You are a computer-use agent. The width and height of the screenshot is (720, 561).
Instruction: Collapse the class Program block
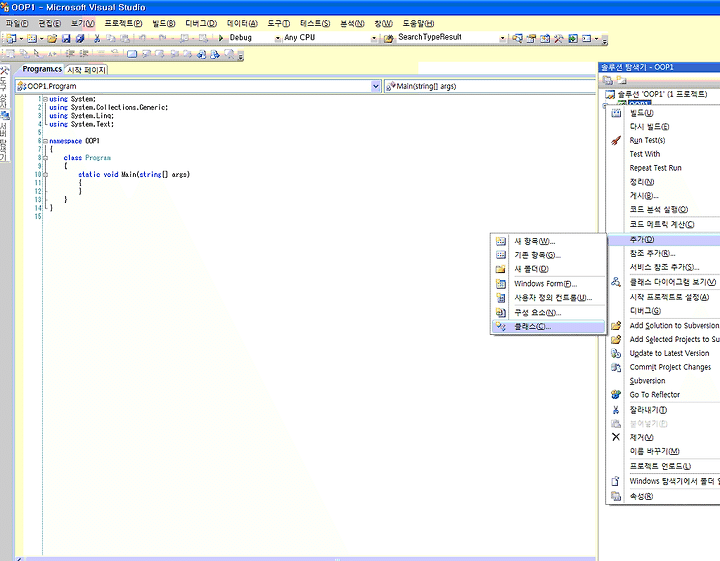(x=45, y=157)
